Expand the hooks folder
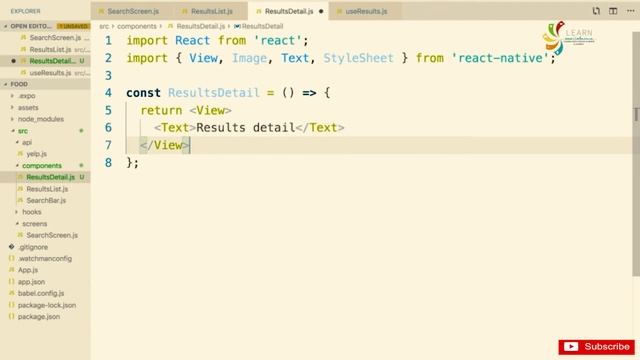This screenshot has height=360, width=640. click(x=31, y=212)
